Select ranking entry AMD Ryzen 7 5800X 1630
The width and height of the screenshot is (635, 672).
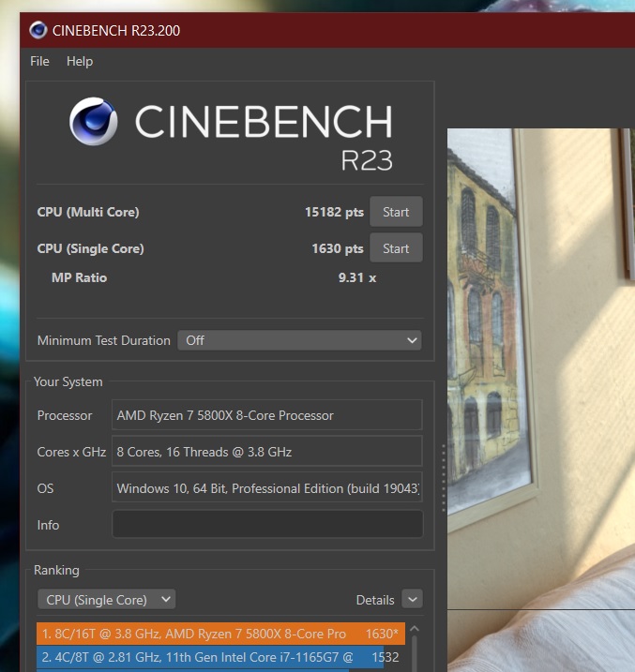220,634
